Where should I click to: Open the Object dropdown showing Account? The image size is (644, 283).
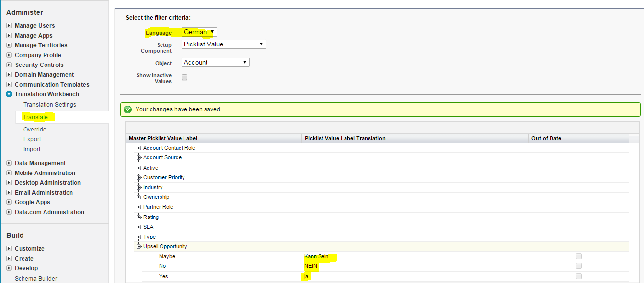(x=215, y=63)
